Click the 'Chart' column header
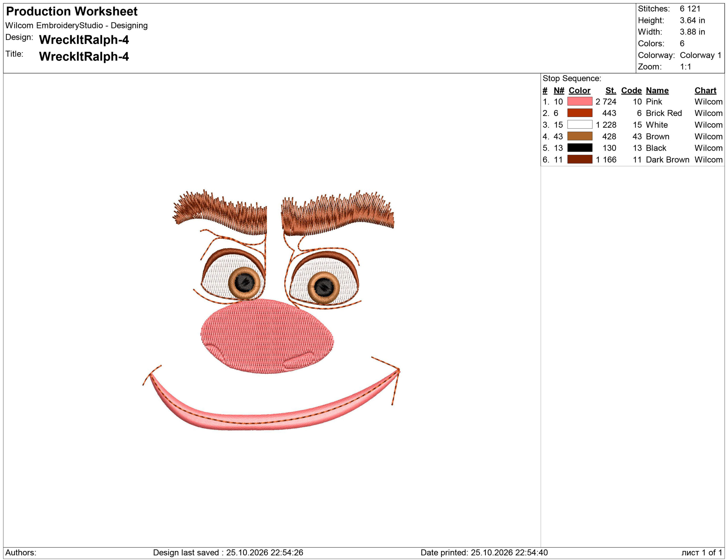The image size is (728, 560). tap(705, 90)
